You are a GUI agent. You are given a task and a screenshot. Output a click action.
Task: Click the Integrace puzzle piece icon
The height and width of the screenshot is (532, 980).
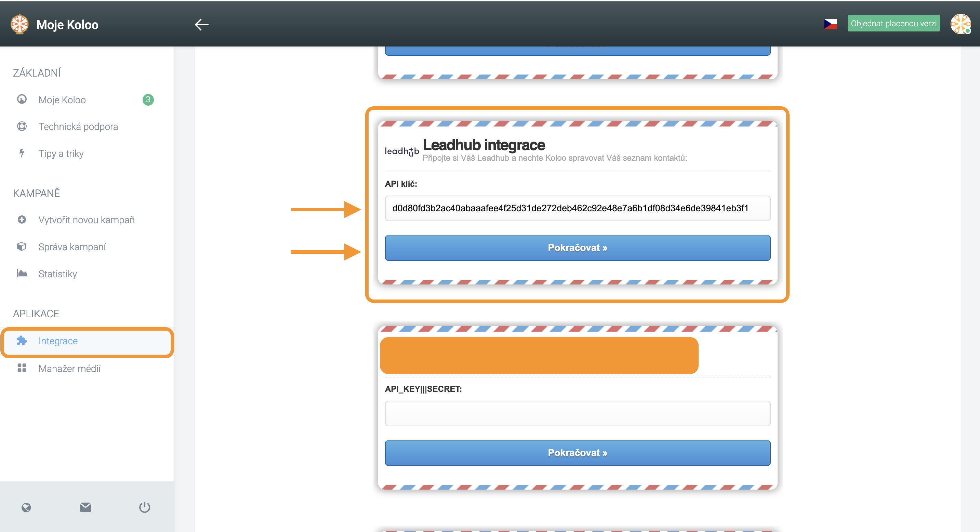[x=22, y=341]
